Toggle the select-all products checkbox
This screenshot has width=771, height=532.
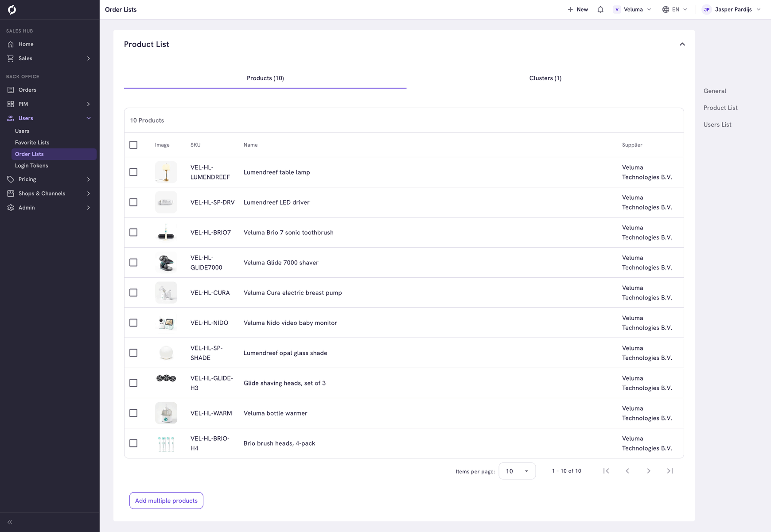point(133,145)
